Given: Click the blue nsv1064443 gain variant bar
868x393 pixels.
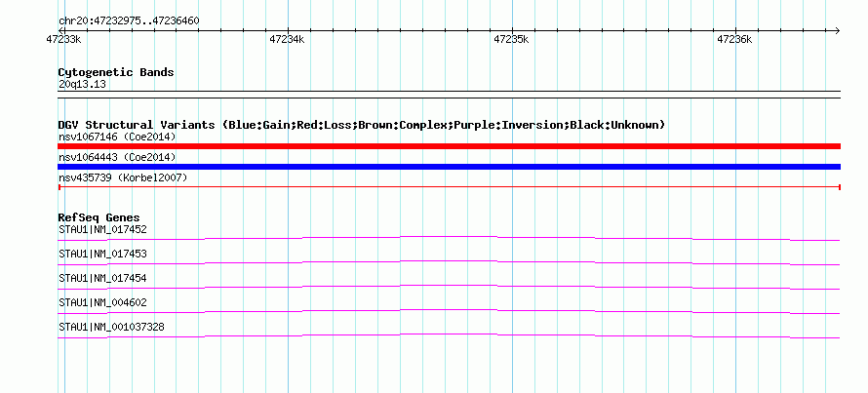Looking at the screenshot, I should [449, 167].
